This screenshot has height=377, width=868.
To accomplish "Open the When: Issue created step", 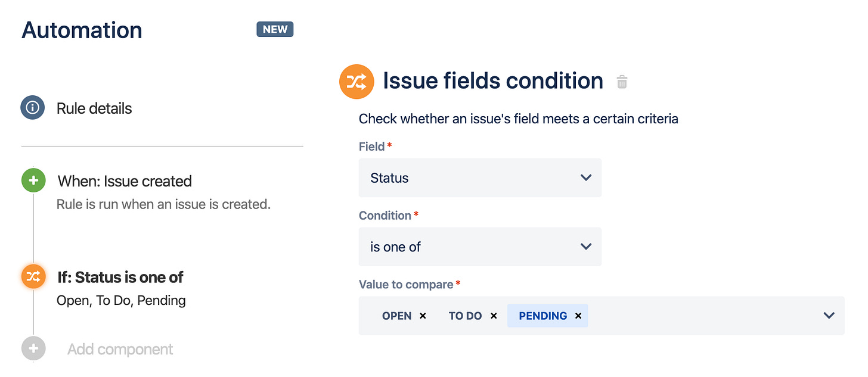I will point(124,181).
